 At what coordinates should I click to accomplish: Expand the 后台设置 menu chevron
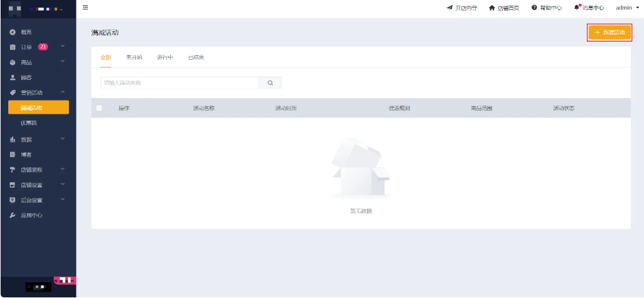coord(63,199)
